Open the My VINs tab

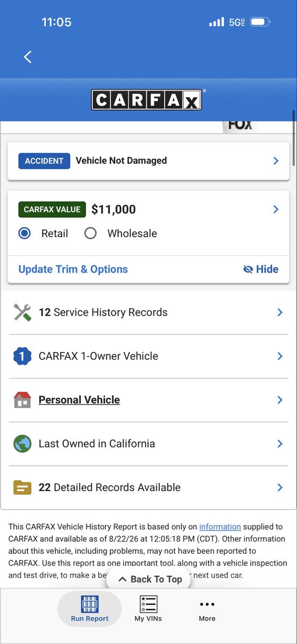pyautogui.click(x=148, y=609)
